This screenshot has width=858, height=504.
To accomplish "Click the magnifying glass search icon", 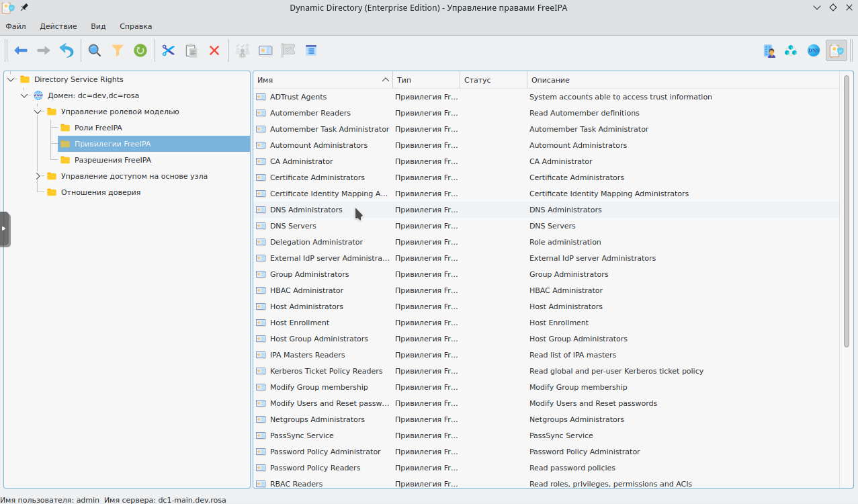I will point(95,50).
